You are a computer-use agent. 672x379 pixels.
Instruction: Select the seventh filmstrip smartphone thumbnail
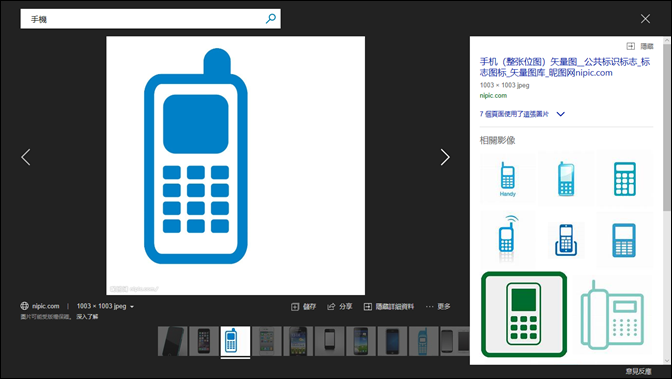(x=361, y=341)
